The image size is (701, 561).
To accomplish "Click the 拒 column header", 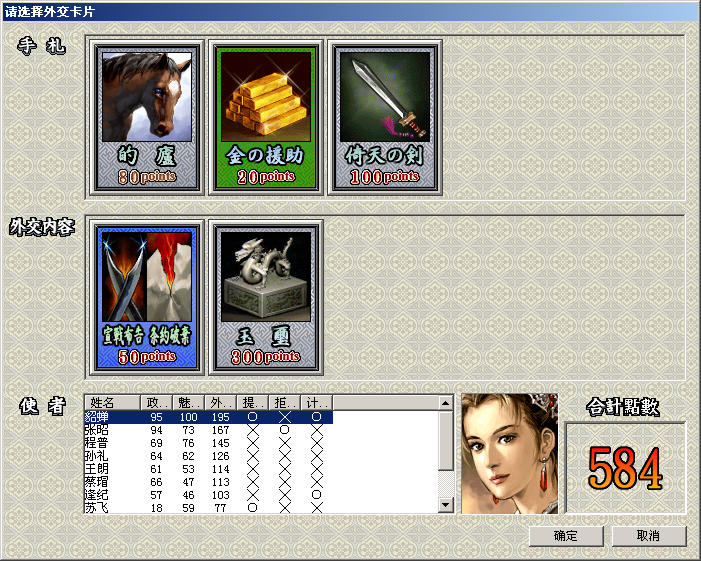I will pyautogui.click(x=284, y=403).
